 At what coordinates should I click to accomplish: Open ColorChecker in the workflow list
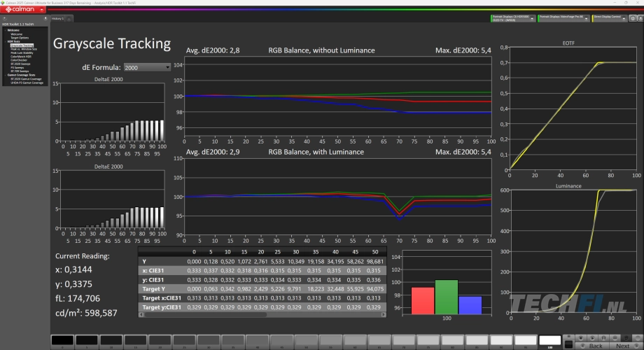[x=19, y=59]
